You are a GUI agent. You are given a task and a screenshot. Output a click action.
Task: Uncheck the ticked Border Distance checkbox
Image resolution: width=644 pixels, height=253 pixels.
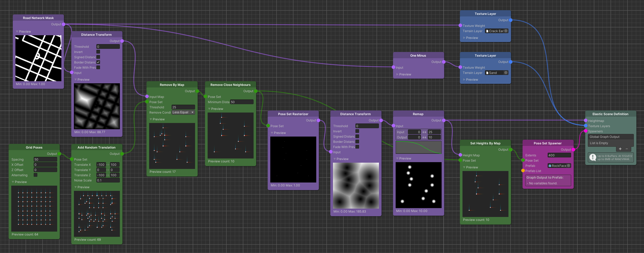(x=98, y=62)
